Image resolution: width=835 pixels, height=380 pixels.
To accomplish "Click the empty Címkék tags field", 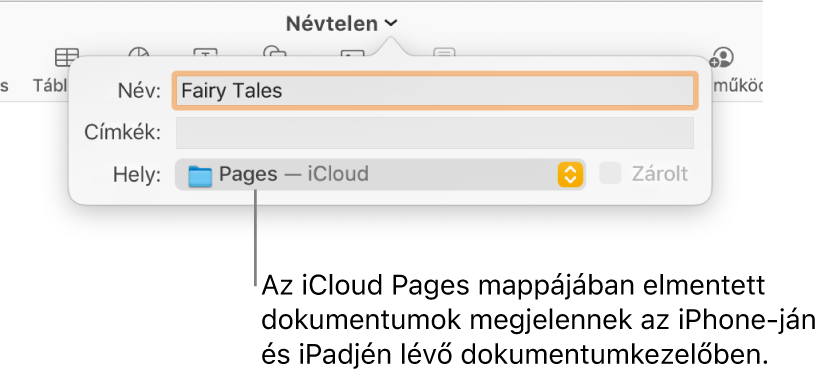I will tap(435, 133).
